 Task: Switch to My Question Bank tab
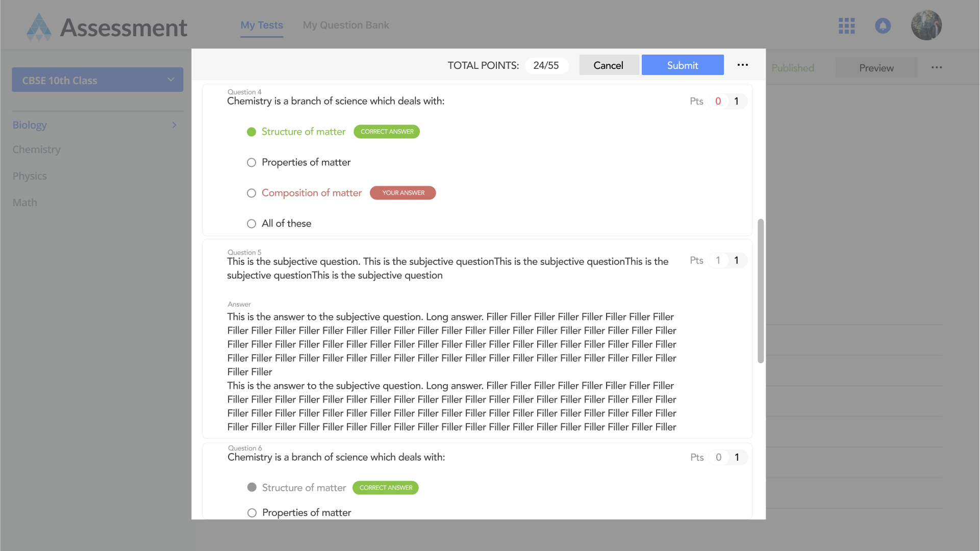point(345,25)
